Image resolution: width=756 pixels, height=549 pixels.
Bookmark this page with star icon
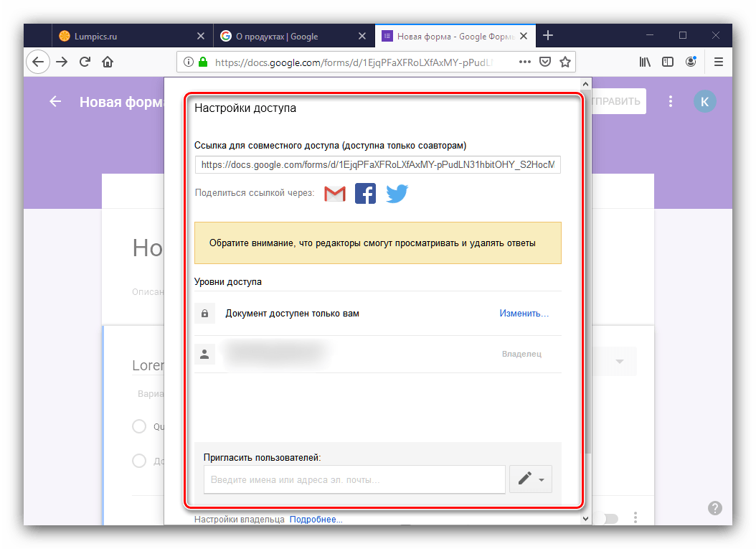tap(565, 62)
